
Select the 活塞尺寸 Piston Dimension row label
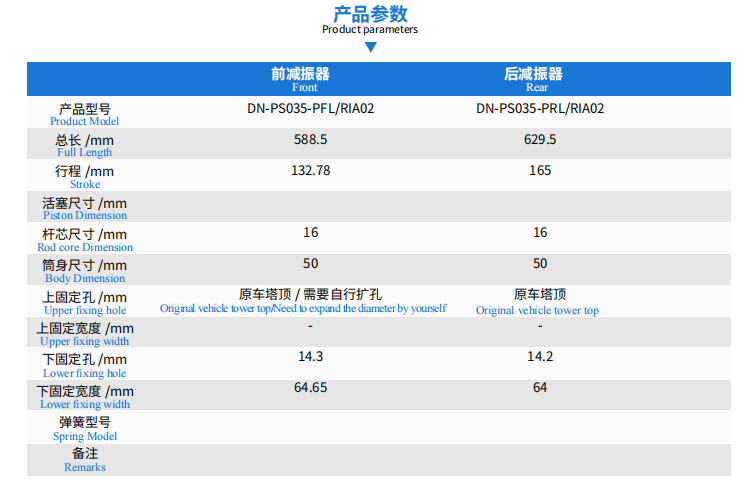pos(85,208)
